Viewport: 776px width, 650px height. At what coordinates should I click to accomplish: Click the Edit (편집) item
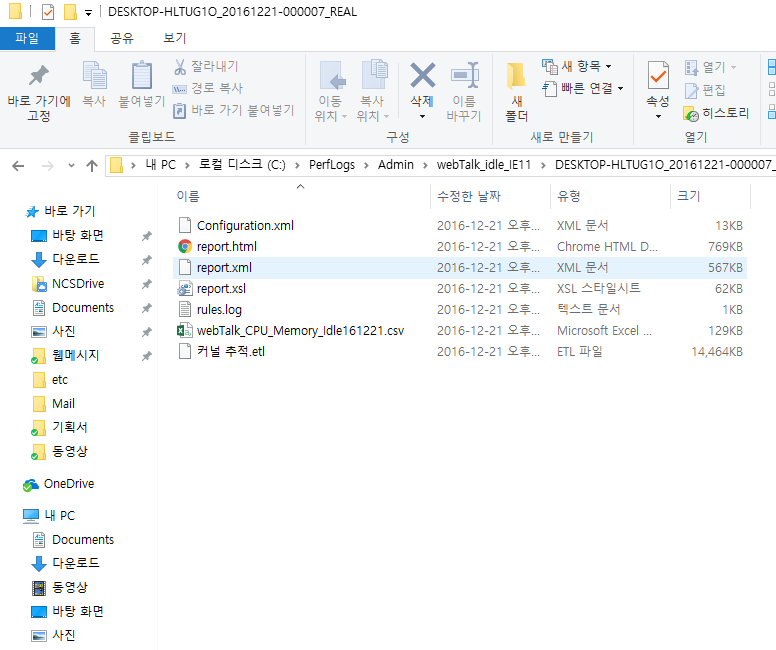coord(705,90)
